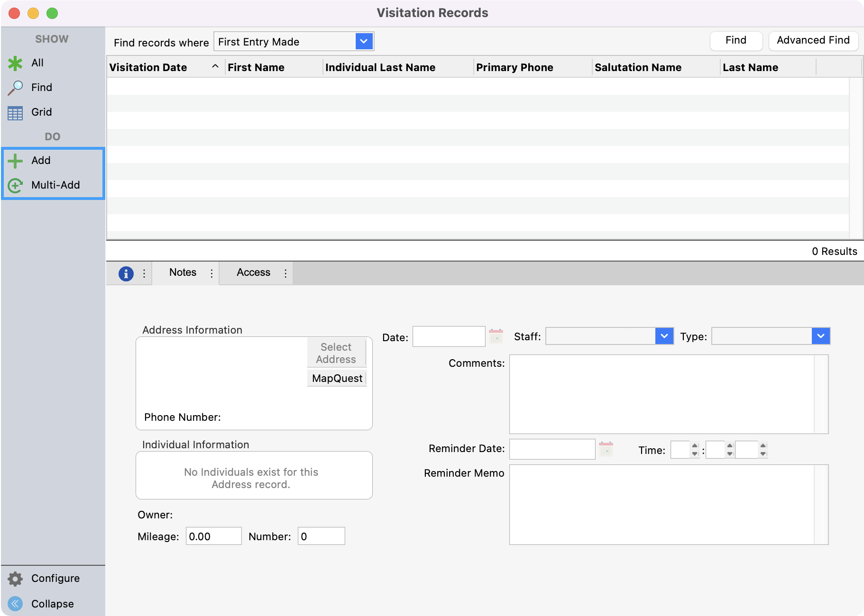Click inside the Mileage field
The height and width of the screenshot is (616, 864).
coord(213,536)
